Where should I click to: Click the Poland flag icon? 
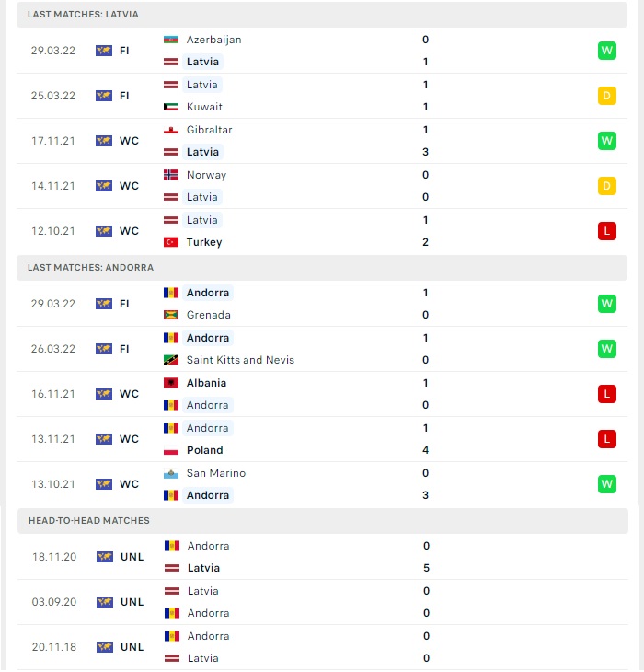(x=171, y=450)
